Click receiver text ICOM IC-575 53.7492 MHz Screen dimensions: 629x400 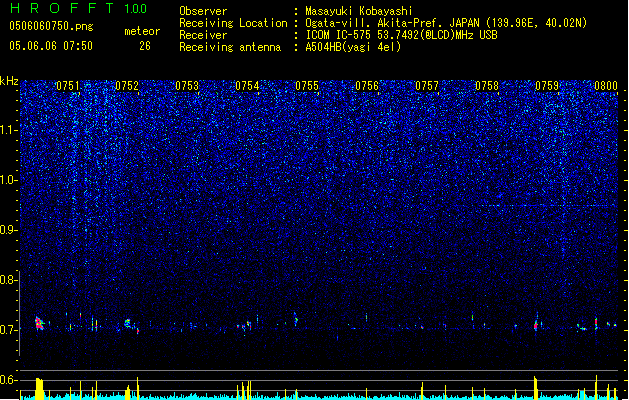point(401,35)
